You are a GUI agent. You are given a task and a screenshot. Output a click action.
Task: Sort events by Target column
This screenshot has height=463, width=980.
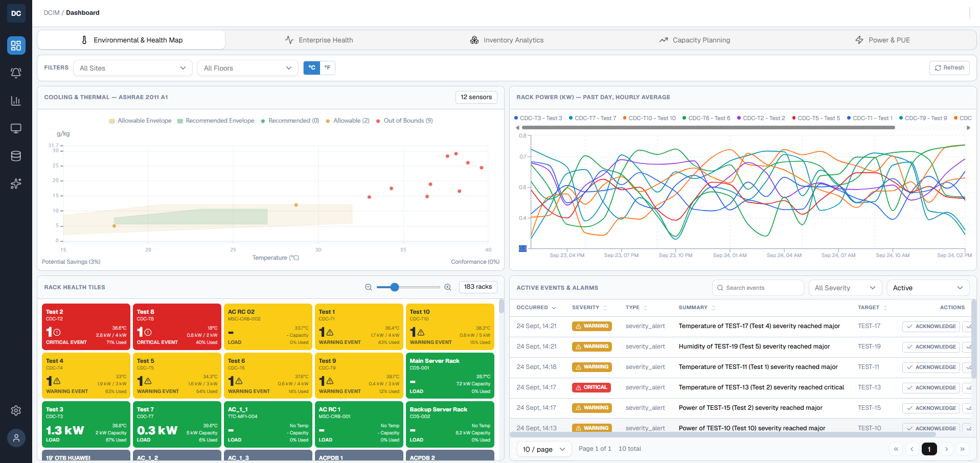point(873,308)
